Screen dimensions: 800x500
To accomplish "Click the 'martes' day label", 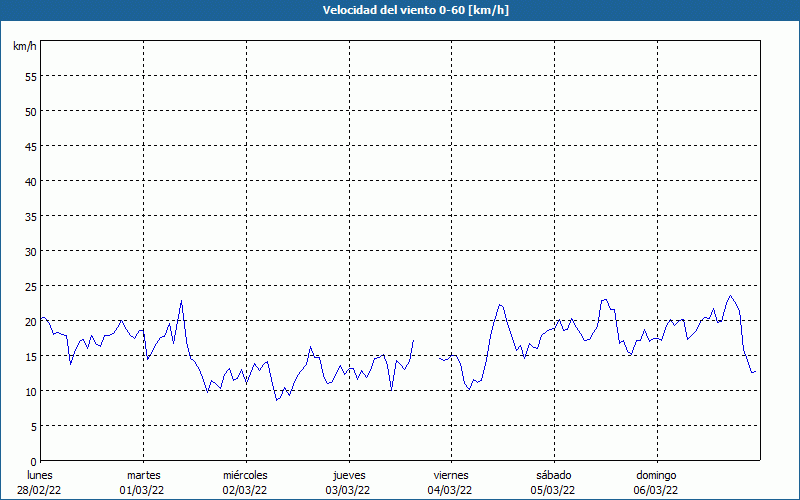I will (x=144, y=475).
